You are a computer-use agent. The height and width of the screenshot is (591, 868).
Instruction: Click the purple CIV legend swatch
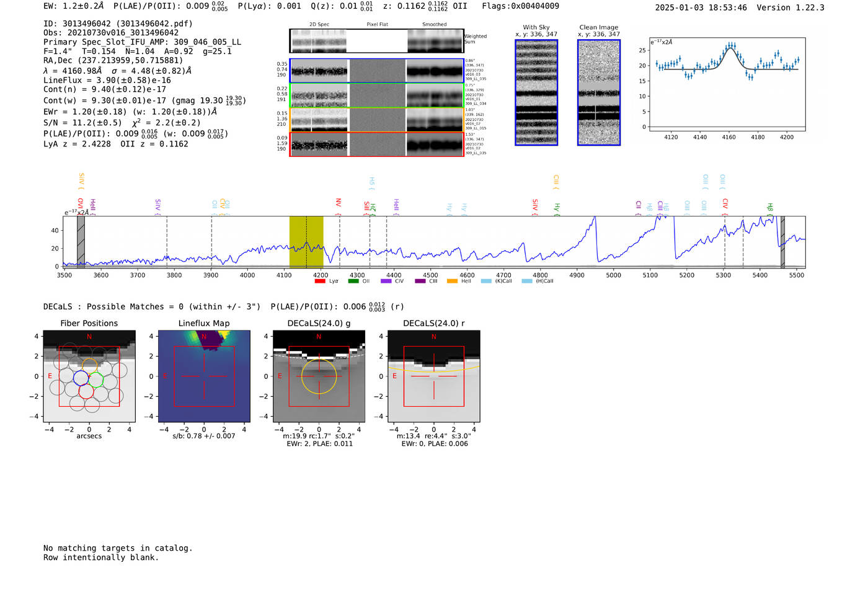[386, 281]
